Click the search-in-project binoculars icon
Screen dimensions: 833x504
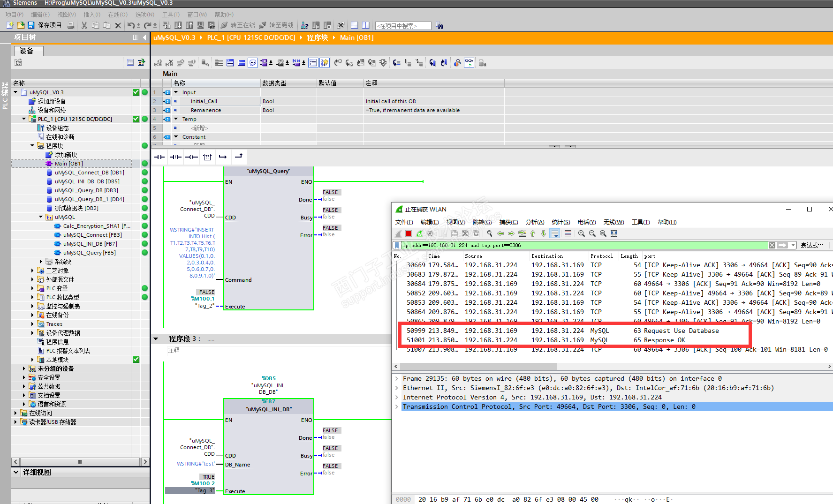439,25
